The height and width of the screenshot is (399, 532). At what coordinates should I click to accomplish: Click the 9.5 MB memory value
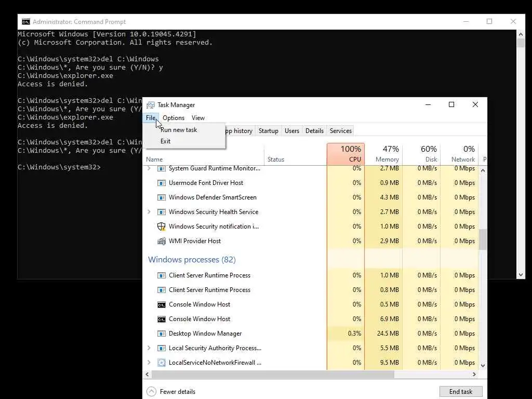click(390, 362)
